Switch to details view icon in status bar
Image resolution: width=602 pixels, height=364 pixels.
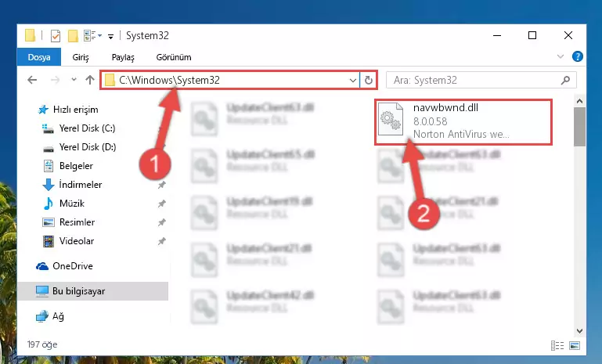(557, 345)
